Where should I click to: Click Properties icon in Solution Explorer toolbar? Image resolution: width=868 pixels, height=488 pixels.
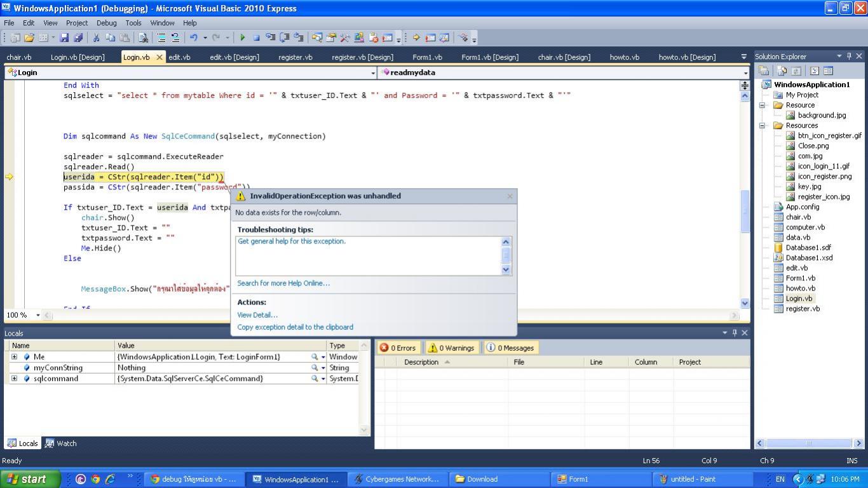(764, 71)
